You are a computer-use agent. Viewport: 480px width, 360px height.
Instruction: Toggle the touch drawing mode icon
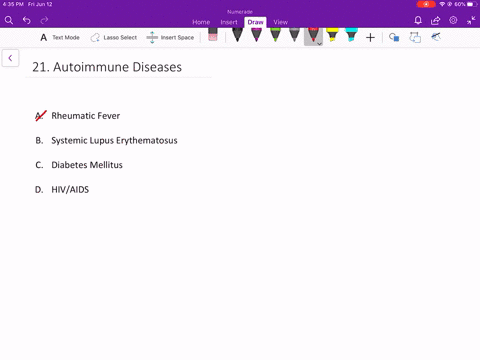(x=436, y=37)
